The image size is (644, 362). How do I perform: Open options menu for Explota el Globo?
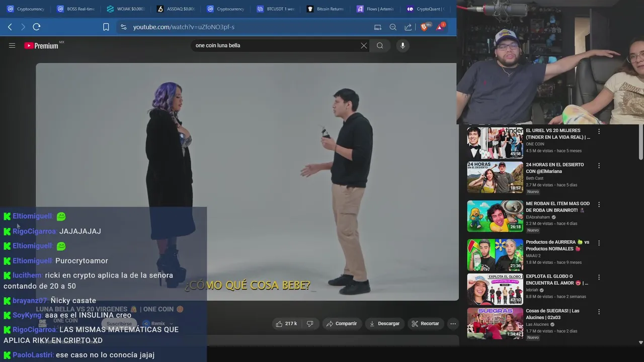tap(599, 277)
